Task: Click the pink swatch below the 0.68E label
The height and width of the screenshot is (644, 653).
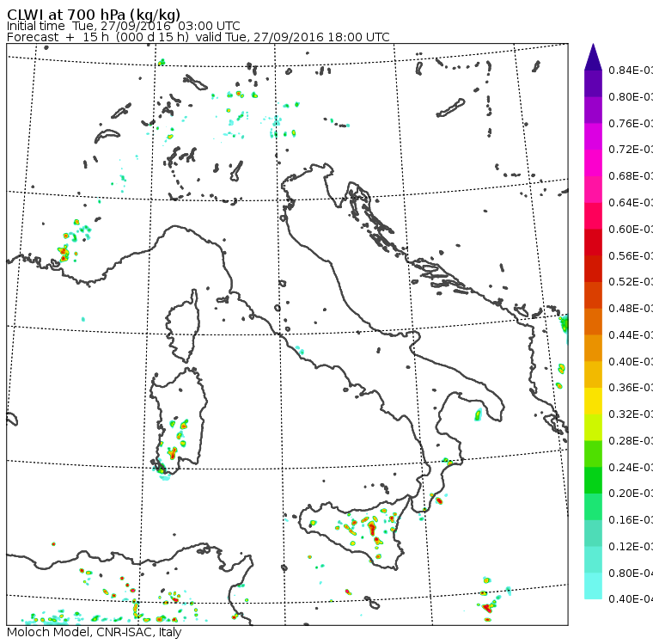Action: tap(593, 189)
